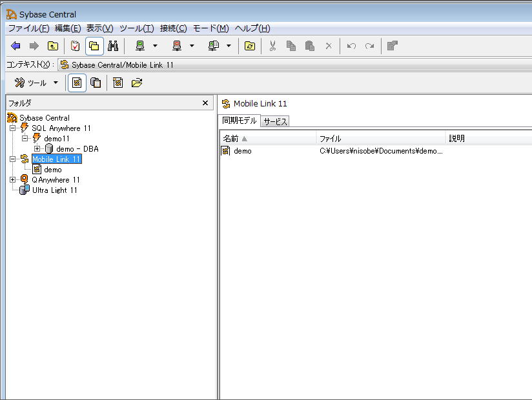
Task: Expand the demo - DBA database node
Action: click(x=37, y=149)
